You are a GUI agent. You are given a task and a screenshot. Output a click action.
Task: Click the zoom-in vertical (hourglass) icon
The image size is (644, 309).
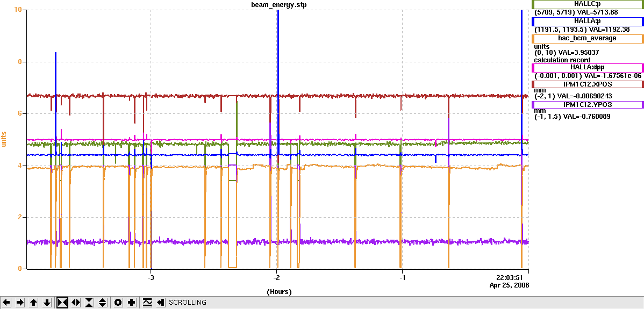click(x=89, y=303)
